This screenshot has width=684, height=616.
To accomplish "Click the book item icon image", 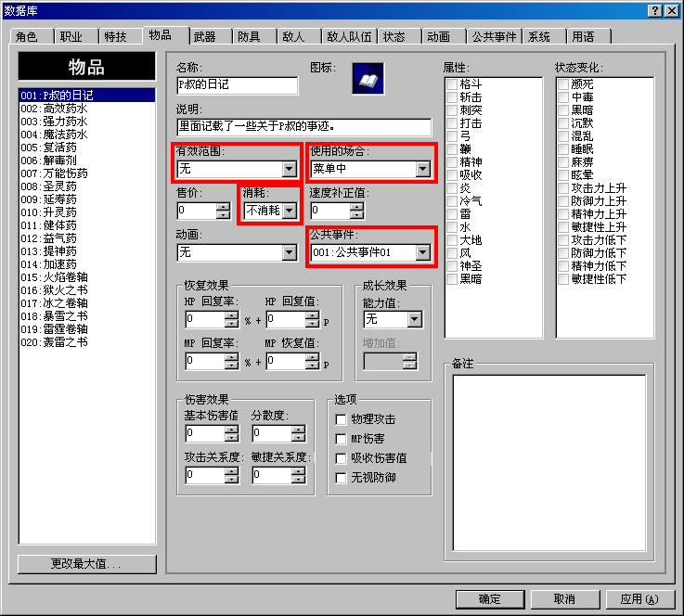I will (x=368, y=79).
